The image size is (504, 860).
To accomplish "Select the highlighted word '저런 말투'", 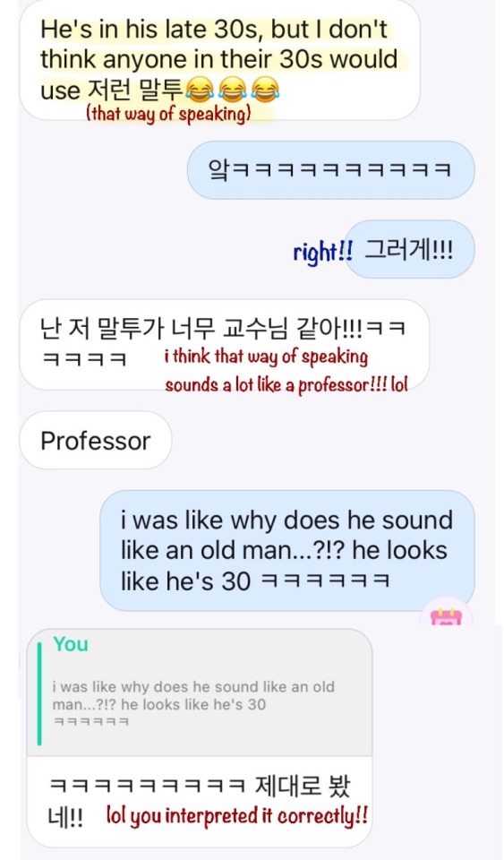I will 134,90.
